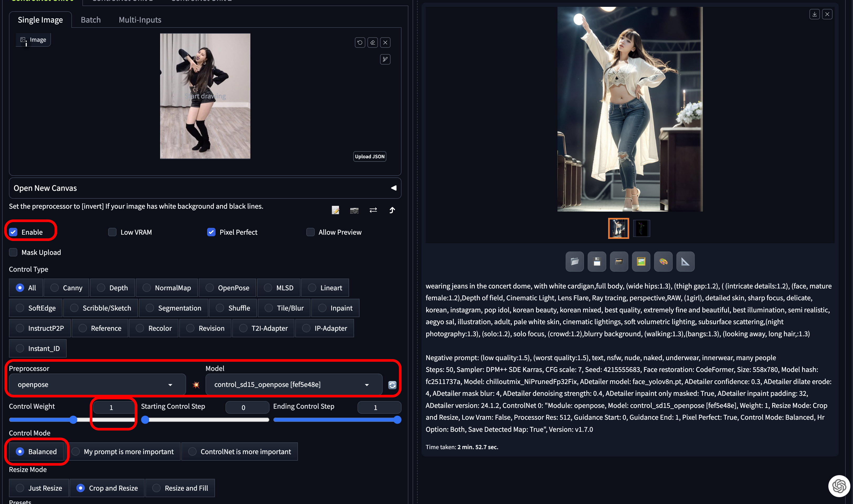Click the run preprocessor explosion icon
The height and width of the screenshot is (504, 853).
coord(196,385)
